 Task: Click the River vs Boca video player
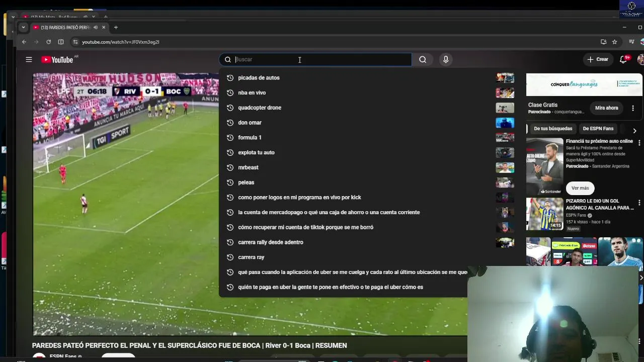click(x=126, y=204)
